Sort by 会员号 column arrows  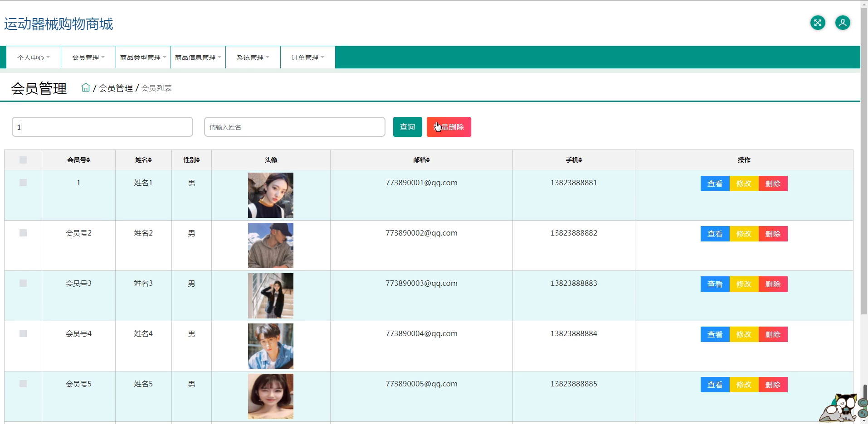[88, 160]
